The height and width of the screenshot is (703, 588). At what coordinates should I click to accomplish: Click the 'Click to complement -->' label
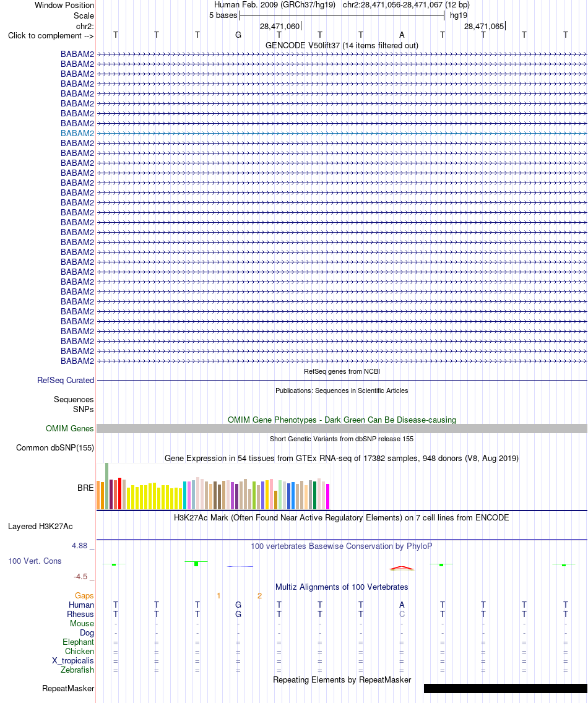[51, 36]
